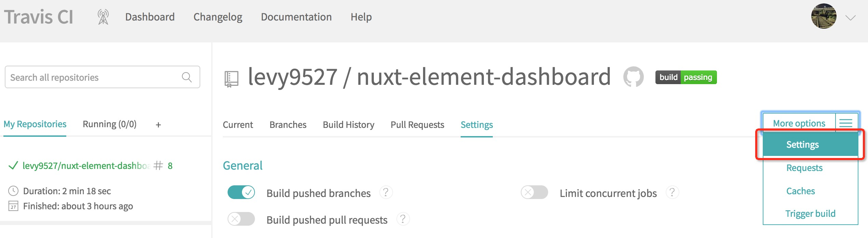Click the General section heading
Image resolution: width=868 pixels, height=238 pixels.
(x=243, y=166)
